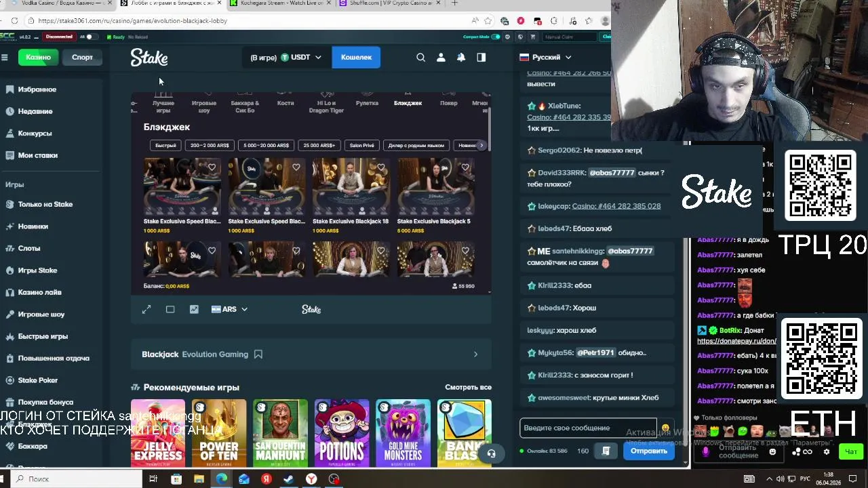
Task: Click the browser address bar
Action: pos(251,21)
